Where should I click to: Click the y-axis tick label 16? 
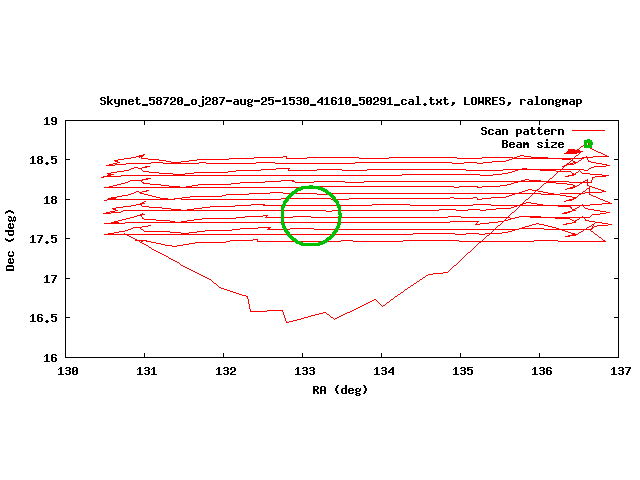tap(51, 358)
